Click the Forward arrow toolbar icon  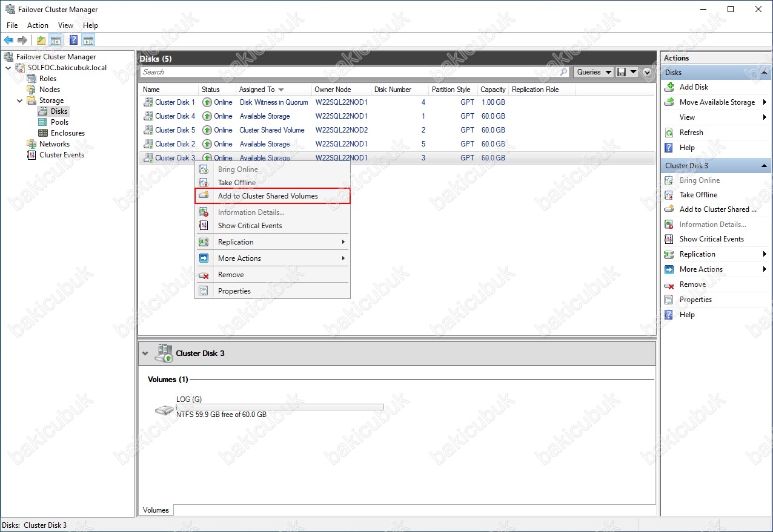pyautogui.click(x=22, y=41)
